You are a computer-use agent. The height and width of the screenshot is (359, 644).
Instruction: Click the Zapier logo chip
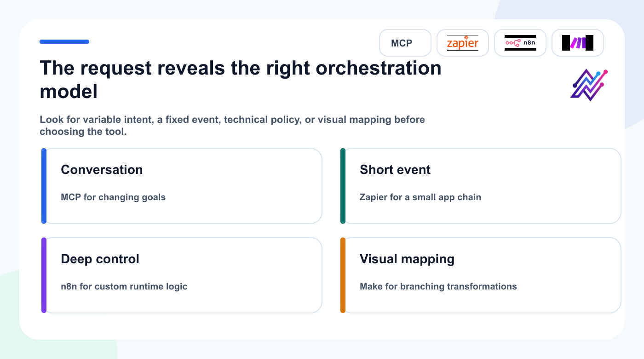[462, 43]
